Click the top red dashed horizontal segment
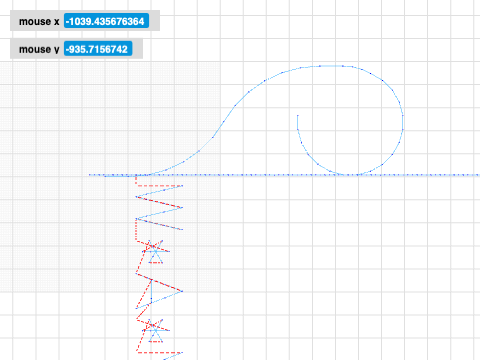 point(159,186)
